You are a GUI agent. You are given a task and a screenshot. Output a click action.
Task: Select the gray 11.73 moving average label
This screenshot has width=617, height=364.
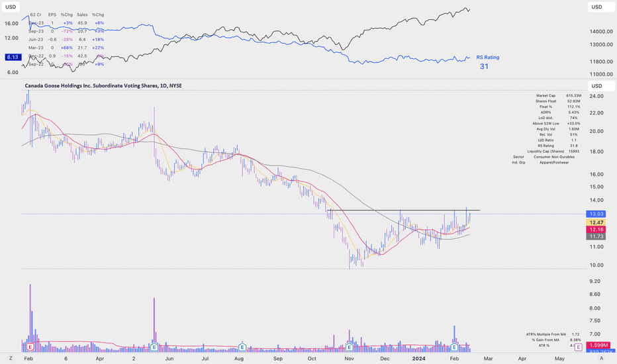596,236
